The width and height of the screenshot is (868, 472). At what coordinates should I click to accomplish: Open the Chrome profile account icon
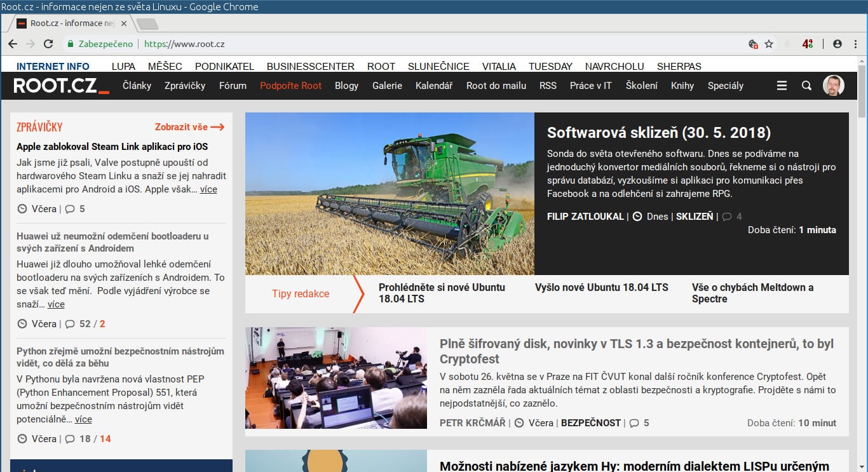(x=837, y=44)
